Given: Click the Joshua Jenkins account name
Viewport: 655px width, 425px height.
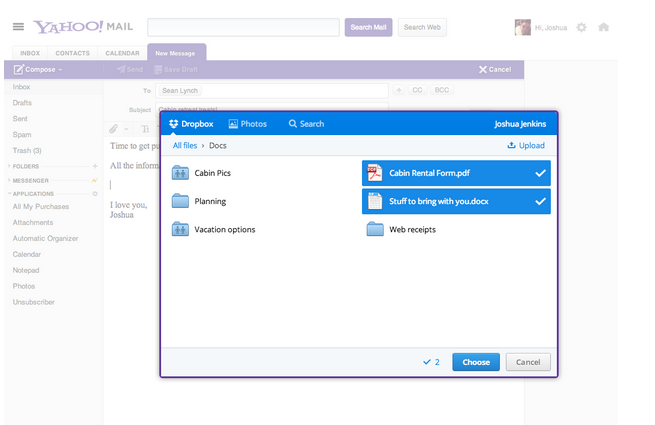Looking at the screenshot, I should [x=520, y=124].
